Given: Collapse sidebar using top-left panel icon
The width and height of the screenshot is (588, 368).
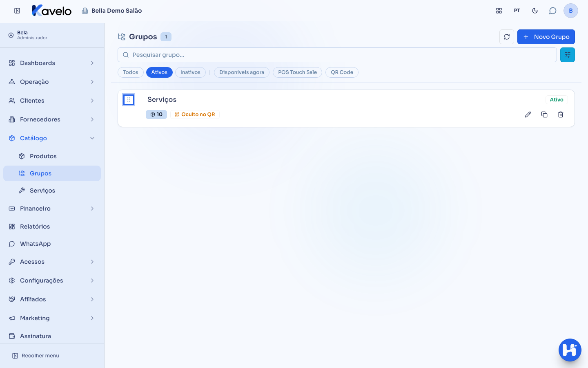Looking at the screenshot, I should point(17,11).
